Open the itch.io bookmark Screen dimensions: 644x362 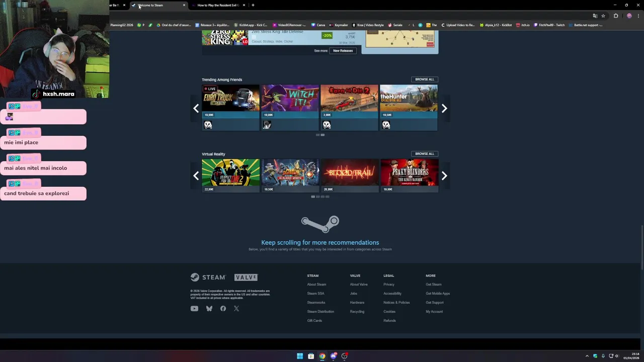tap(523, 25)
